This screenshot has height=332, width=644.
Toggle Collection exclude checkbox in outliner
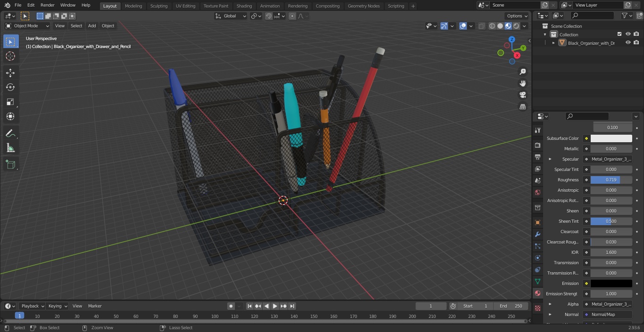(619, 34)
